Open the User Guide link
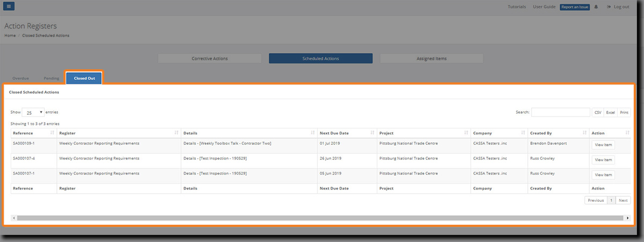This screenshot has width=644, height=242. (x=544, y=7)
